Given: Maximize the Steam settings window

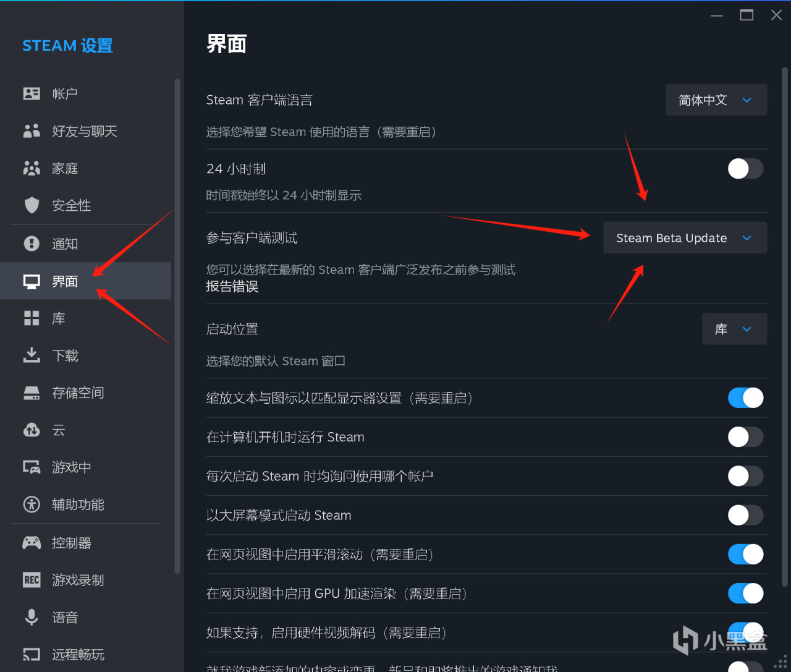Looking at the screenshot, I should [x=747, y=15].
